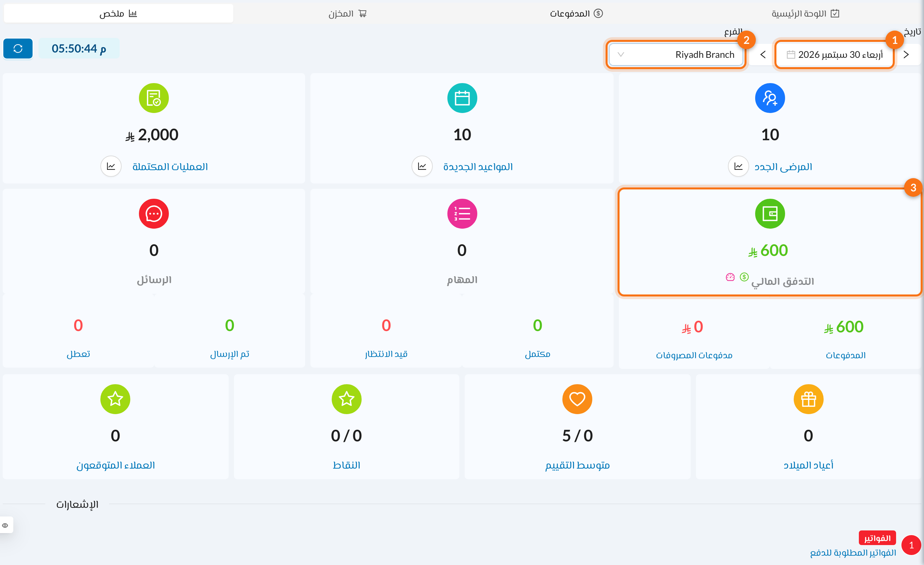Click the green completed operations document icon
The width and height of the screenshot is (924, 565).
pos(154,98)
